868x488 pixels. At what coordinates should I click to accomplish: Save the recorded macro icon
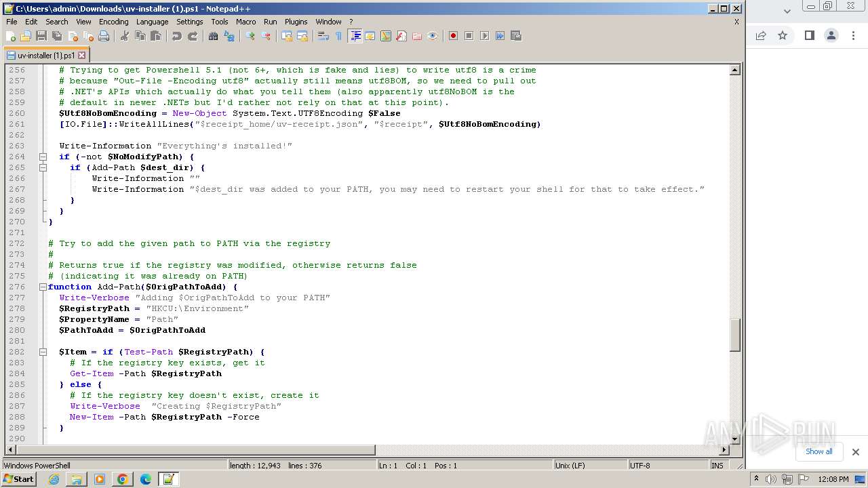point(515,36)
